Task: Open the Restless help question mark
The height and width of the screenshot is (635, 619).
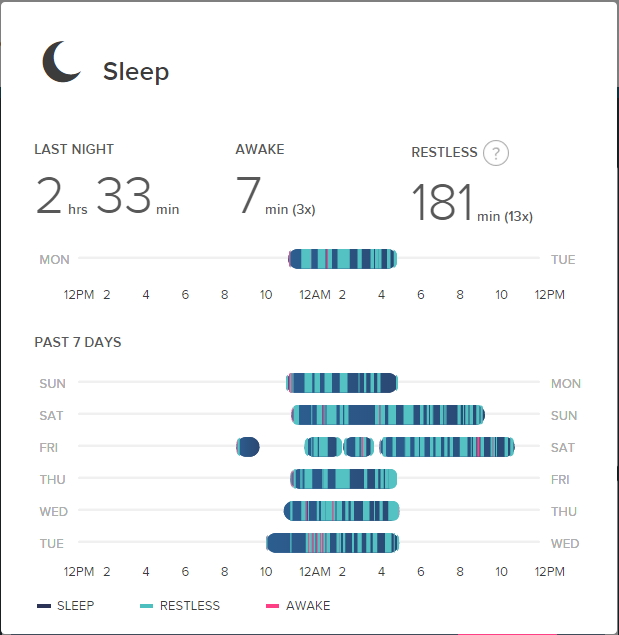Action: pyautogui.click(x=496, y=153)
